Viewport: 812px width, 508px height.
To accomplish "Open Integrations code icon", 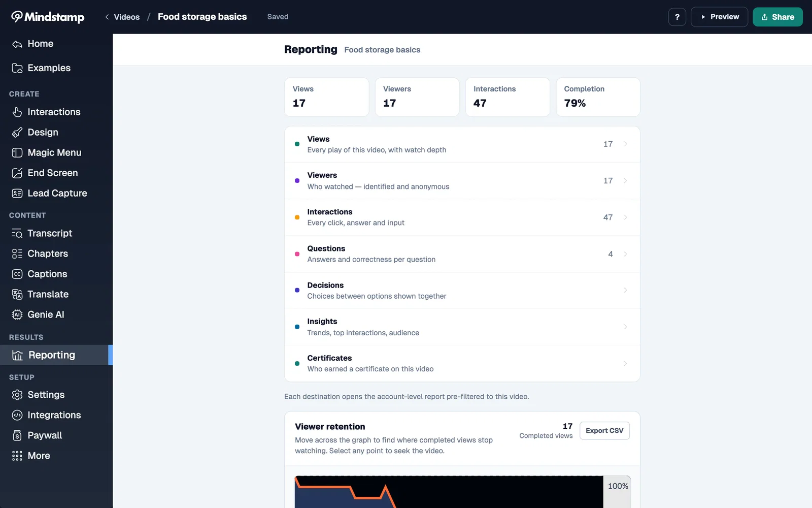I will (x=17, y=415).
